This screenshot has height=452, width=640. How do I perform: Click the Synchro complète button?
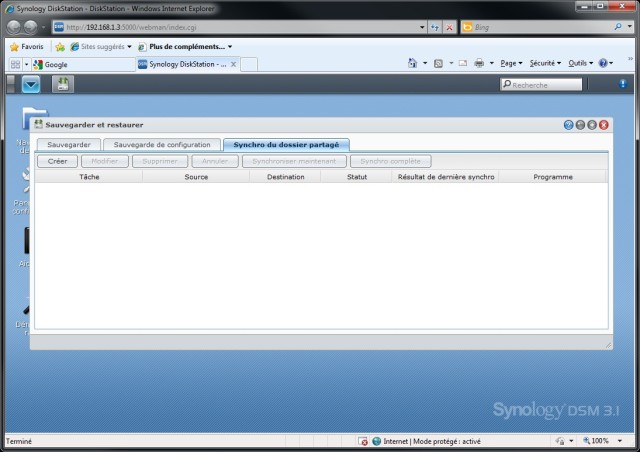click(x=390, y=161)
